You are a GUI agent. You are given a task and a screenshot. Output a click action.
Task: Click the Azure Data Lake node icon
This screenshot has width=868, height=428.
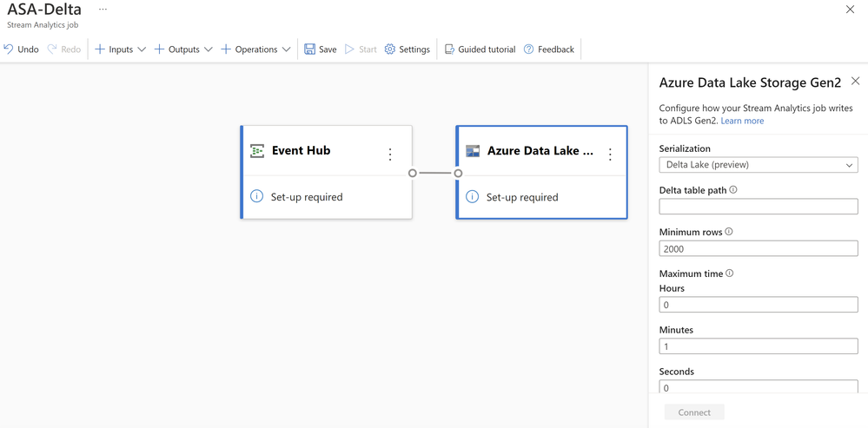(473, 151)
